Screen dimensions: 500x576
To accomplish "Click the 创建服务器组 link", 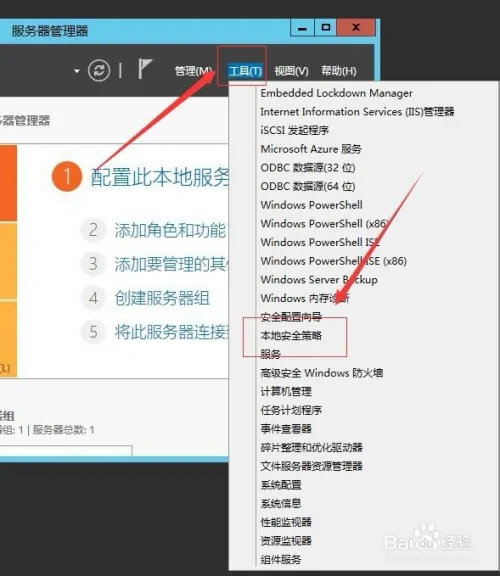I will tap(162, 298).
